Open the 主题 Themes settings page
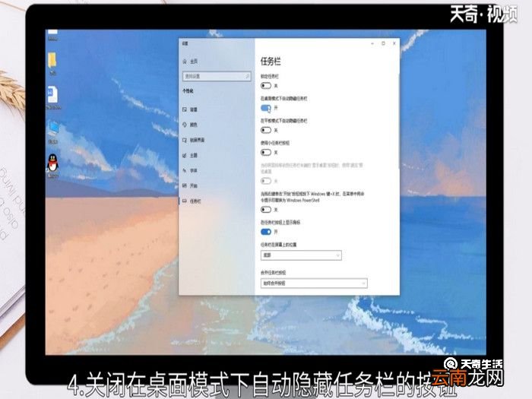This screenshot has width=532, height=399. pos(194,155)
